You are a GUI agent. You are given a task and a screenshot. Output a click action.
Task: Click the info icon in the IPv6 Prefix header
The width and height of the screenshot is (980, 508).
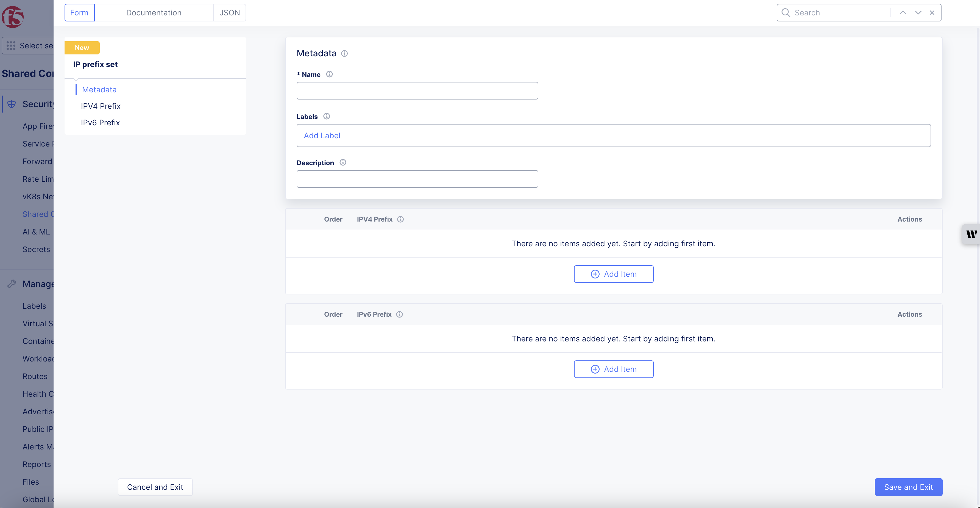[x=399, y=314]
